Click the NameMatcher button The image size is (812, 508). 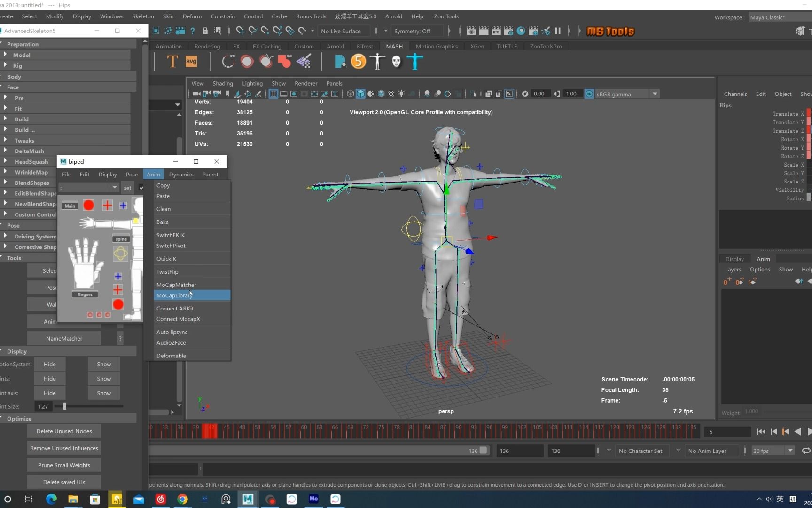pyautogui.click(x=64, y=338)
